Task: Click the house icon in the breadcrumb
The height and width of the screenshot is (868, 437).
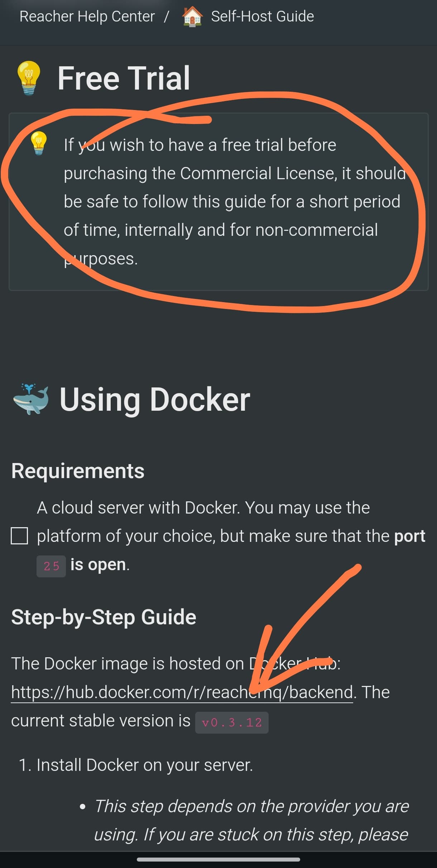Action: [192, 17]
